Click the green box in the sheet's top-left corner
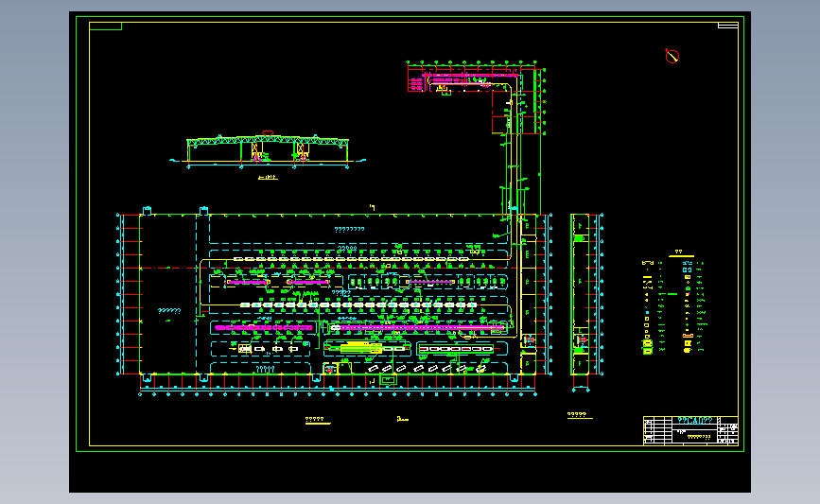Screen dimensions: 820x504 pyautogui.click(x=106, y=26)
